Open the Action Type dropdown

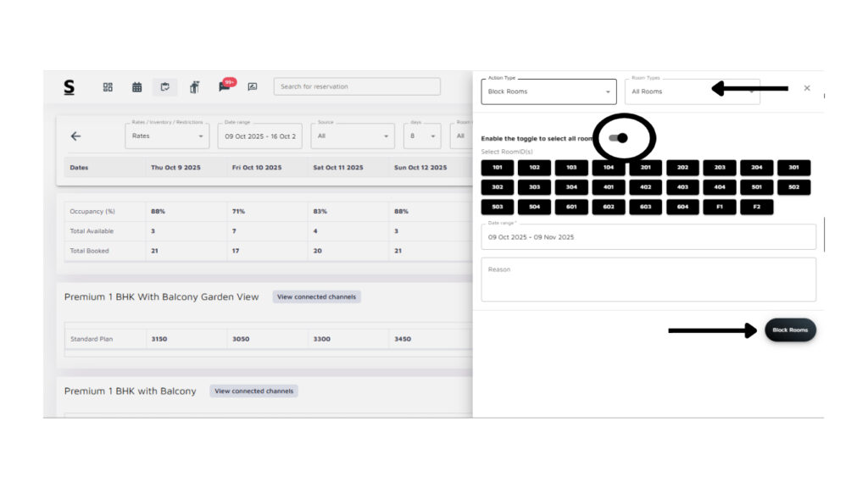[548, 91]
